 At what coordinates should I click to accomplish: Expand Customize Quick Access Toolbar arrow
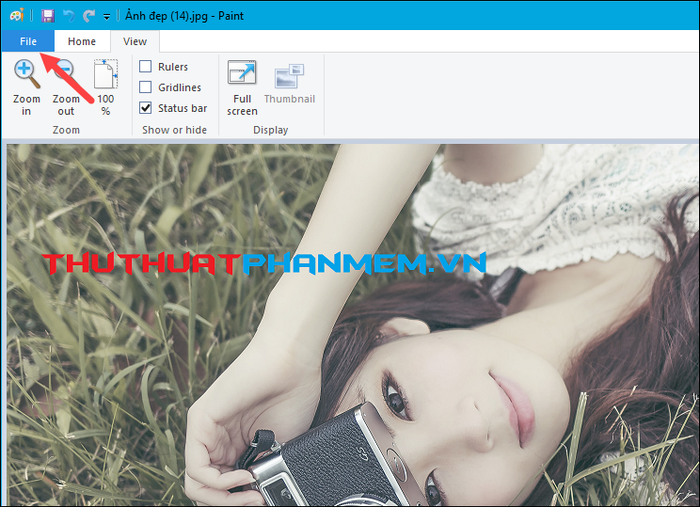coord(106,17)
